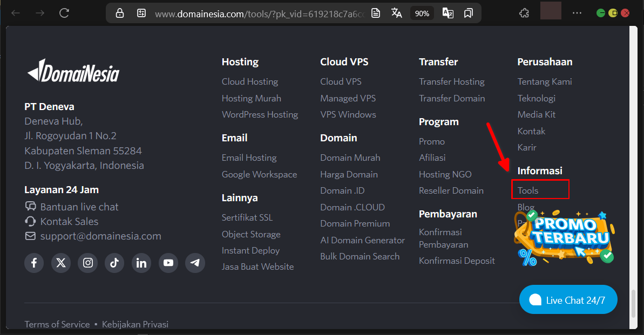Go to Object Storage
Viewport: 644px width, 335px height.
[x=251, y=235]
